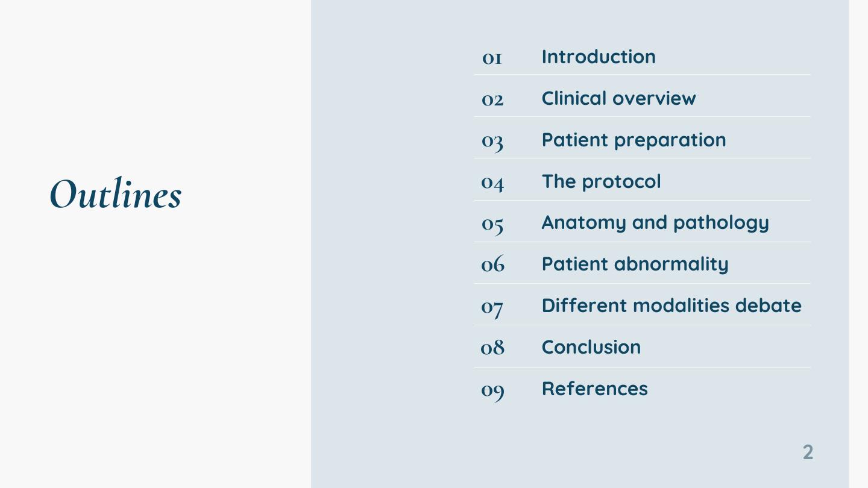The image size is (868, 488).
Task: Click the number 09 label
Action: pyautogui.click(x=492, y=390)
